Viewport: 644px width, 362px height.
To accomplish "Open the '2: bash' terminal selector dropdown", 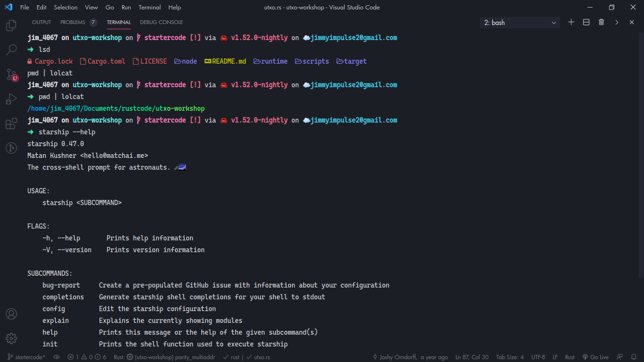I will point(519,22).
